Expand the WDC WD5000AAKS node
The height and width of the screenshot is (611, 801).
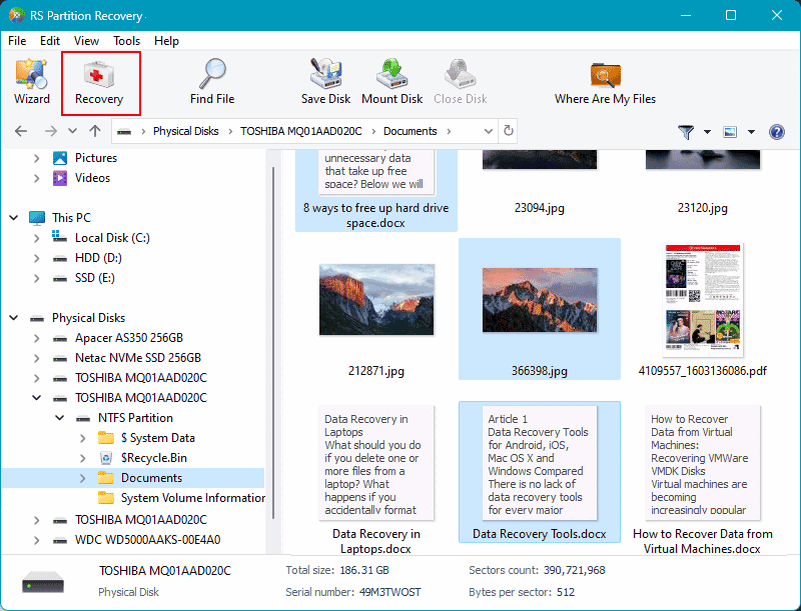pos(37,540)
